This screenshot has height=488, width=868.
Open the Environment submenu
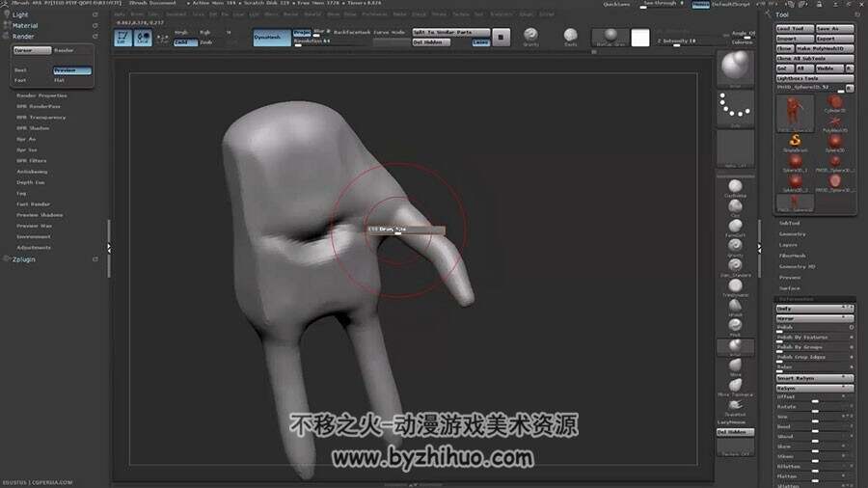(33, 237)
